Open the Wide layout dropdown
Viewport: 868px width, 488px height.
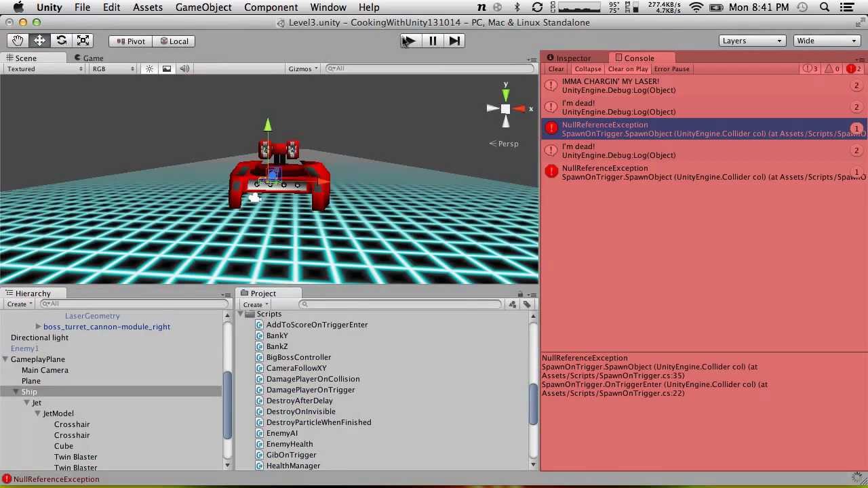pos(826,41)
